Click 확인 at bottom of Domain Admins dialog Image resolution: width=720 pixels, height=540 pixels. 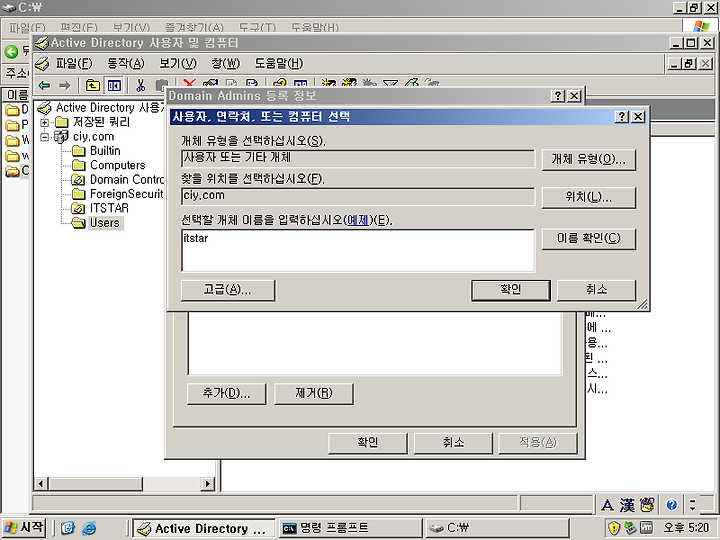click(367, 443)
